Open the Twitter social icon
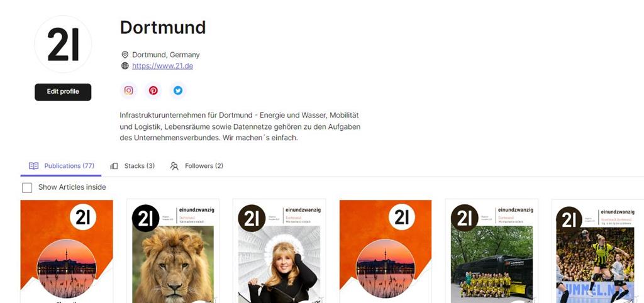The width and height of the screenshot is (644, 303). [x=178, y=91]
